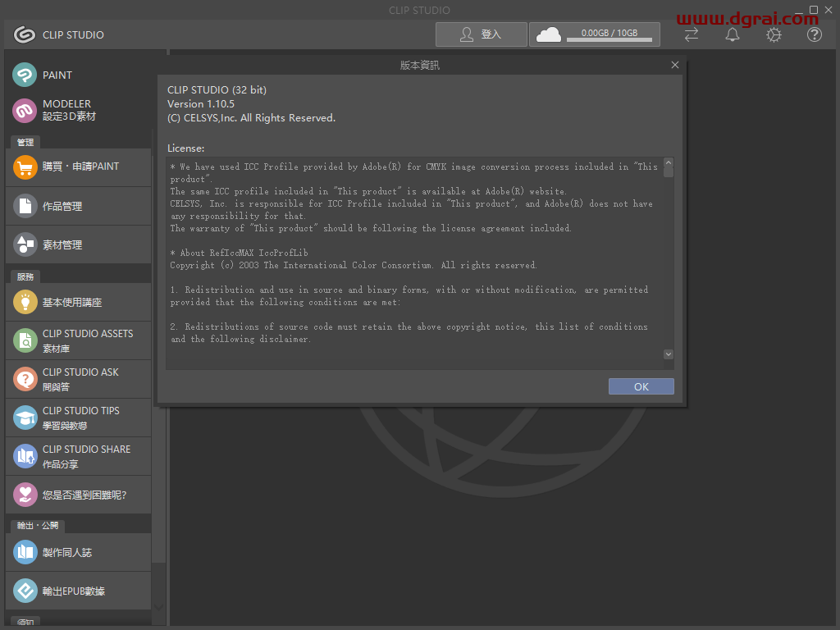
Task: Open the create doujinshi book icon
Action: pos(25,552)
